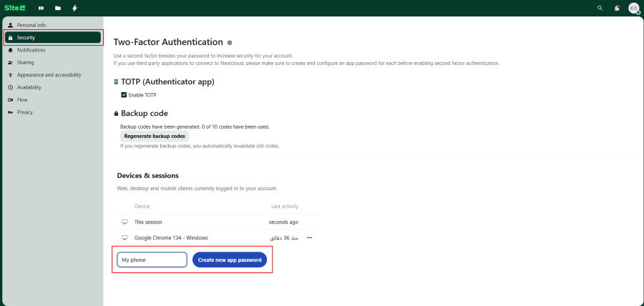The image size is (644, 306).
Task: Open Notifications settings section
Action: pyautogui.click(x=31, y=50)
